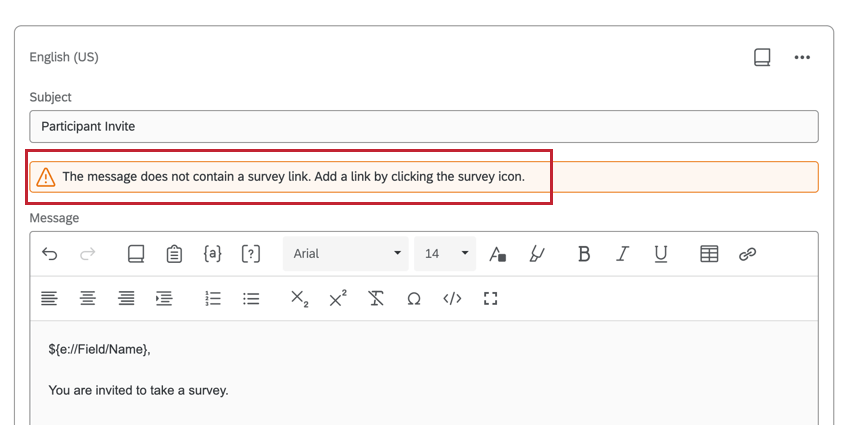Insert a numbered list
Viewport: 850px width, 425px height.
coord(212,298)
